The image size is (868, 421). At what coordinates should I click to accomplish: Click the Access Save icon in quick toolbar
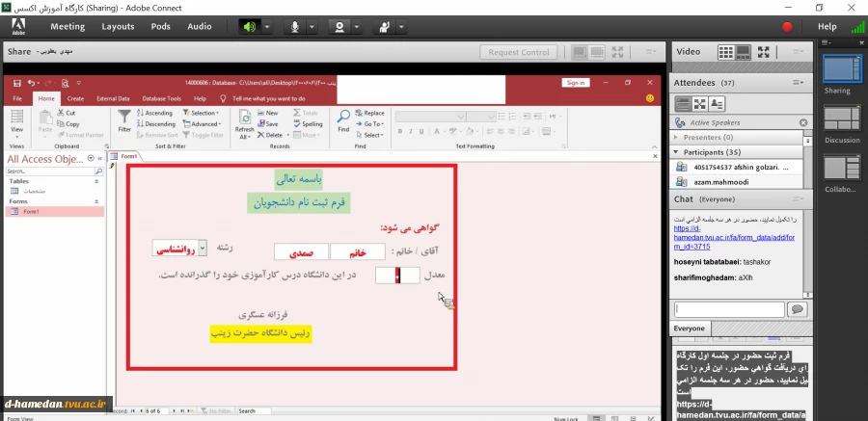click(x=17, y=83)
